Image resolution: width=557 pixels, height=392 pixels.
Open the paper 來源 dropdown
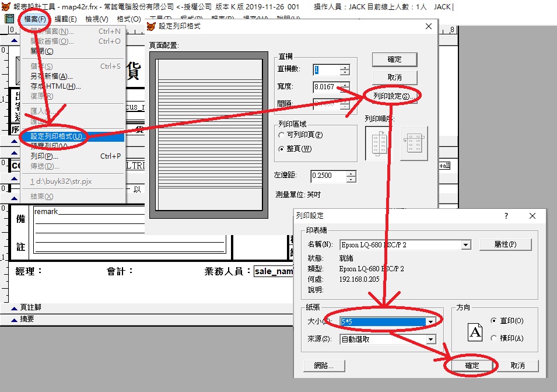pyautogui.click(x=430, y=339)
